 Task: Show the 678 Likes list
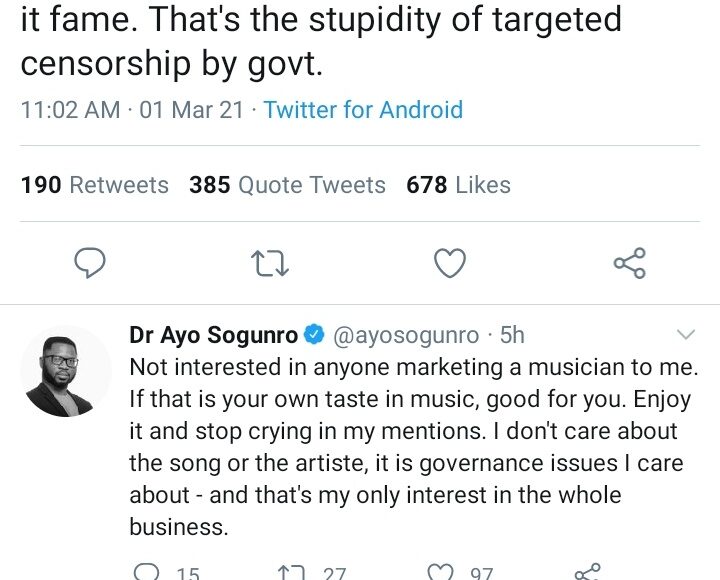click(x=458, y=185)
